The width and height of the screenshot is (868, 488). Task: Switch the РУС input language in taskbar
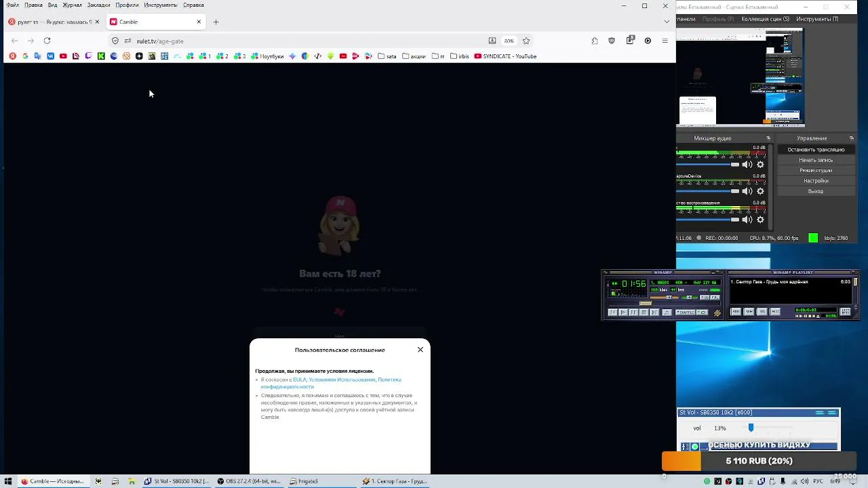(818, 481)
